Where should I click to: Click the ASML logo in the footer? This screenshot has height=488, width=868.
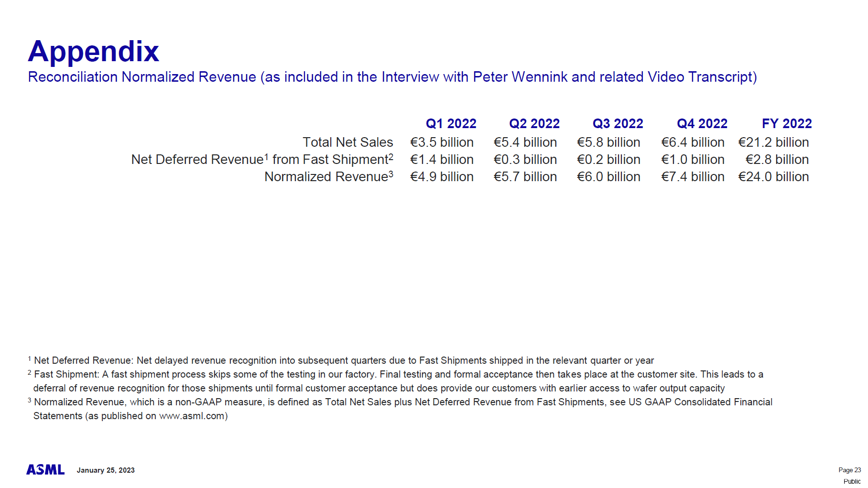[45, 470]
